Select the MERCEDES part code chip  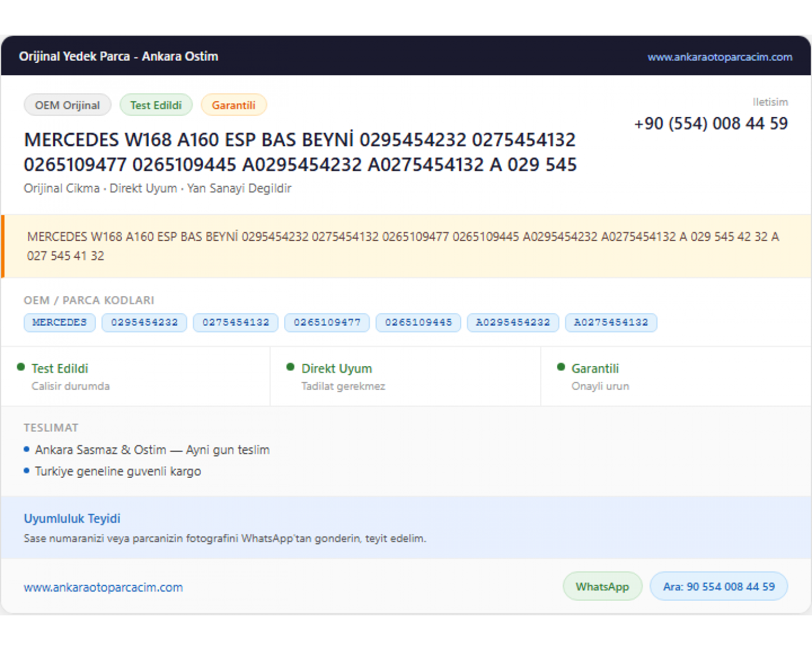pos(60,322)
